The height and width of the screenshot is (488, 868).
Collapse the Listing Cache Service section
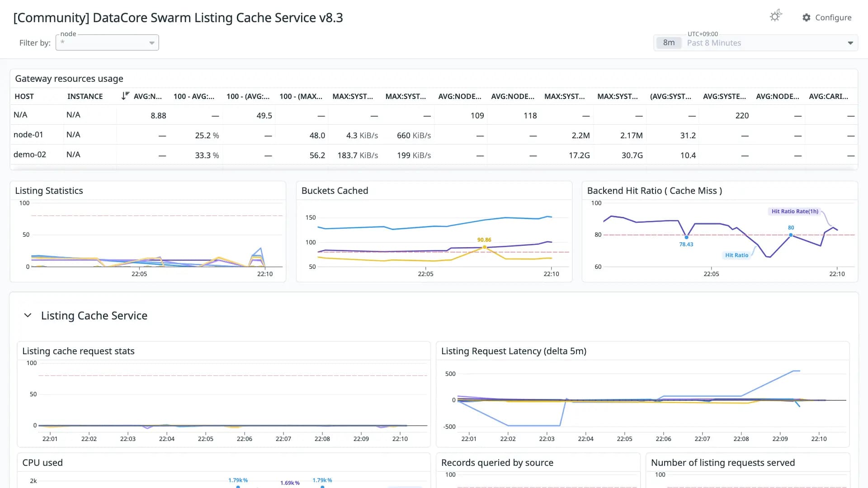[x=28, y=315]
